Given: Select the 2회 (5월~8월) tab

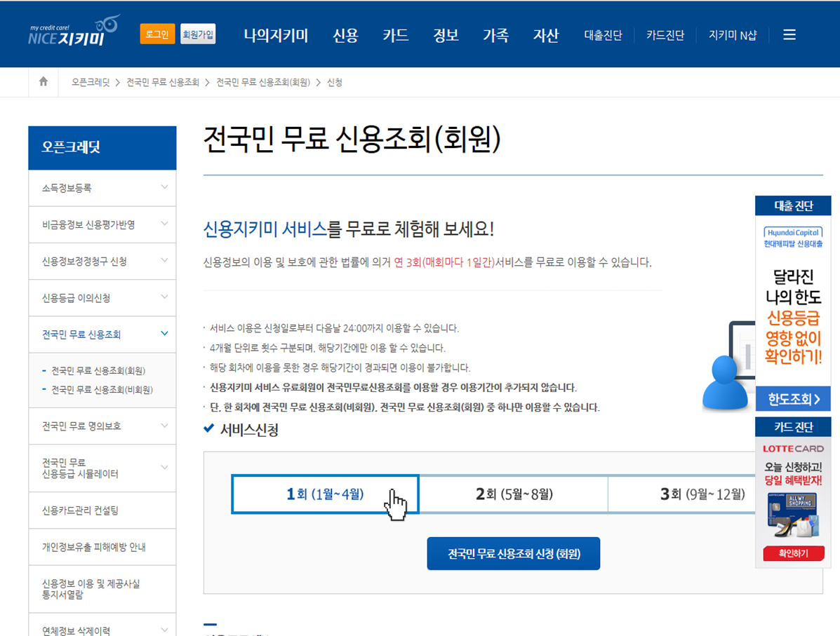Looking at the screenshot, I should coord(514,494).
